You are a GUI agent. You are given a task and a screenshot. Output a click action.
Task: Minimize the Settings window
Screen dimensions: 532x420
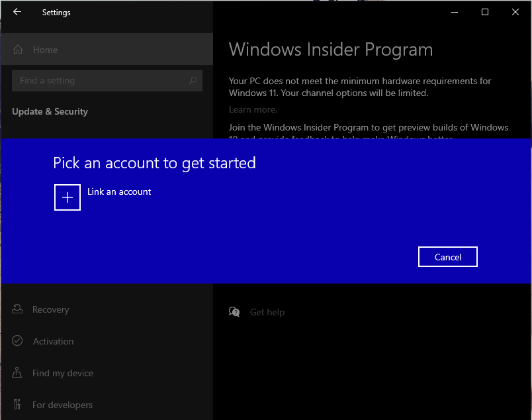(x=455, y=12)
